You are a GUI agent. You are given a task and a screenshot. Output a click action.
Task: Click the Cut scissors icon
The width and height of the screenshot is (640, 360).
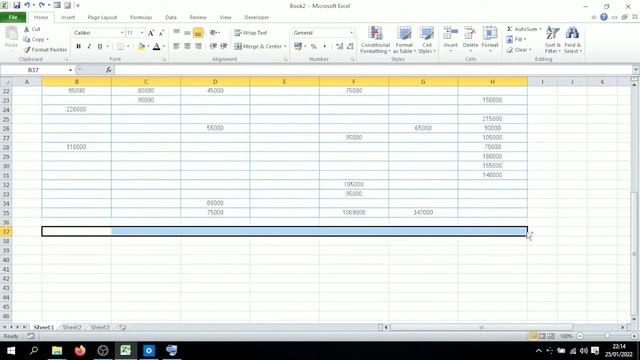click(x=27, y=29)
